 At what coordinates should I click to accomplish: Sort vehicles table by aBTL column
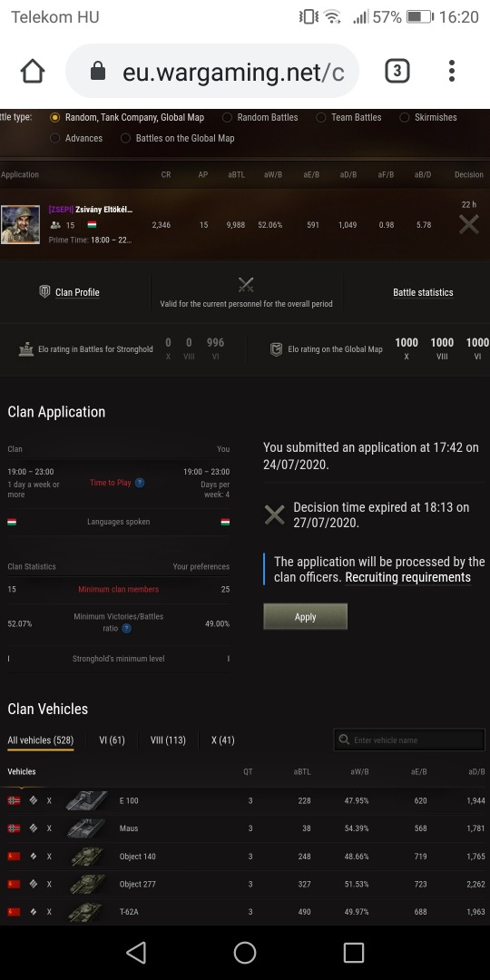click(302, 772)
